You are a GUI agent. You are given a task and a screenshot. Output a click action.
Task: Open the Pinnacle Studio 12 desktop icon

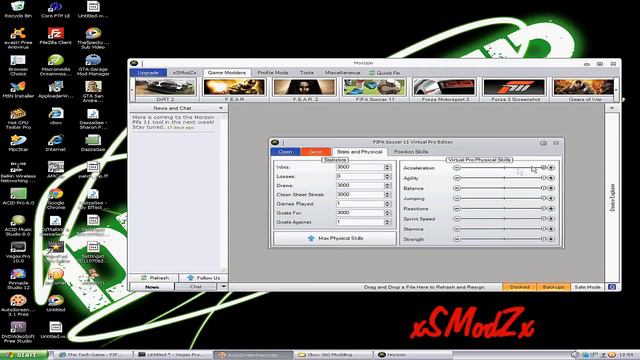click(18, 279)
